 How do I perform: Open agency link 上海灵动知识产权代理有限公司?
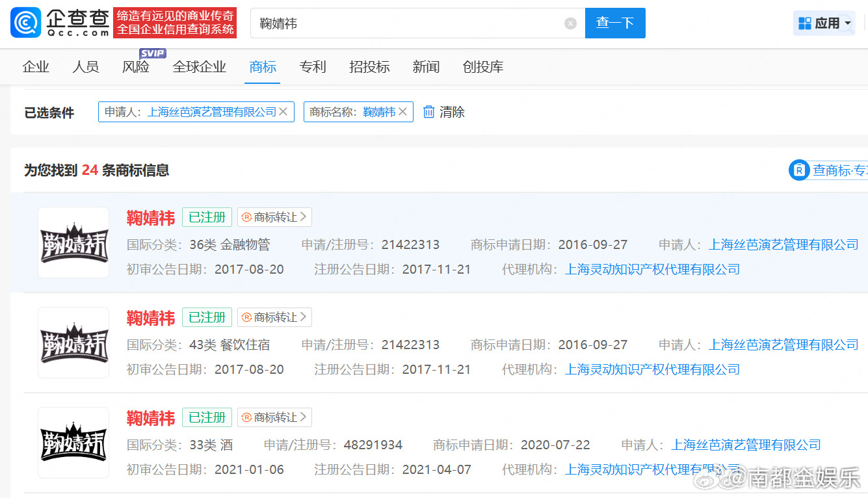[652, 269]
